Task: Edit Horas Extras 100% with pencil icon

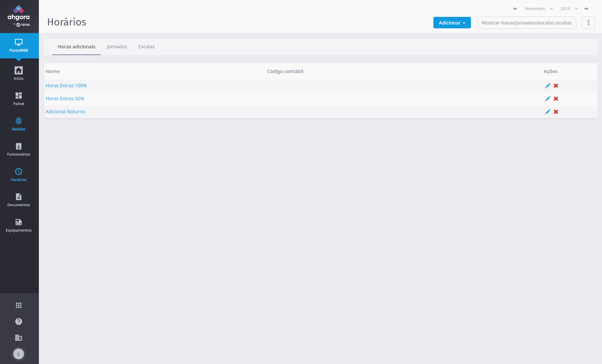Action: click(x=548, y=86)
